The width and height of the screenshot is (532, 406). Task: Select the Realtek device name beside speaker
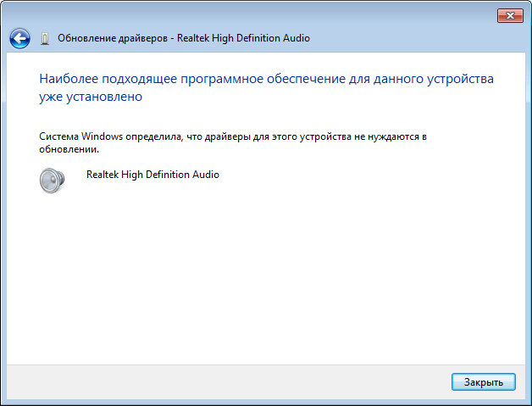(x=152, y=175)
